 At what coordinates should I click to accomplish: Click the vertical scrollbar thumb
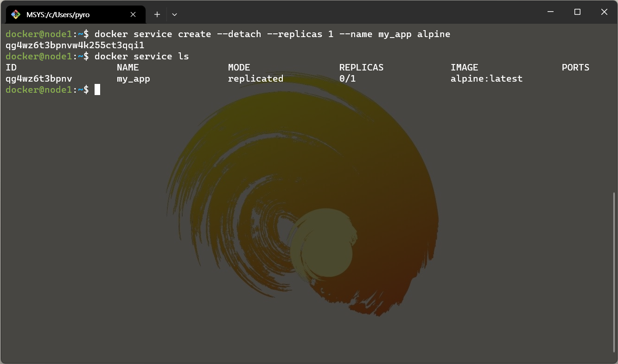tap(615, 271)
